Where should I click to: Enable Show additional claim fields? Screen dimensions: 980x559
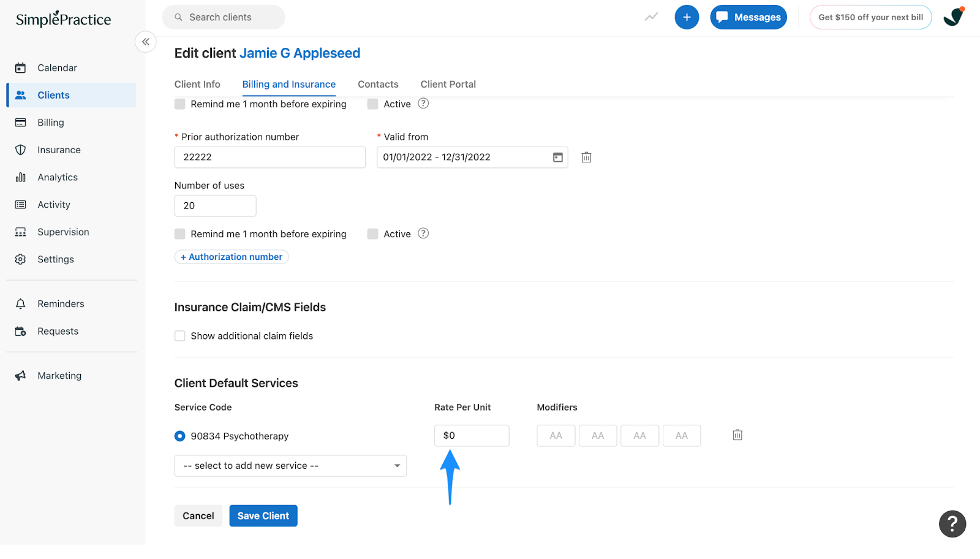pos(180,336)
